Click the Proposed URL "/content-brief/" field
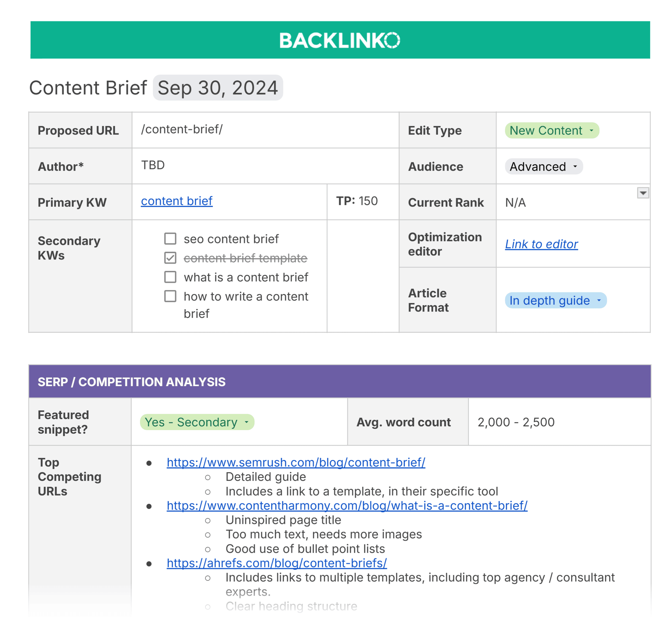Screen dimensions: 672x617 [x=182, y=130]
